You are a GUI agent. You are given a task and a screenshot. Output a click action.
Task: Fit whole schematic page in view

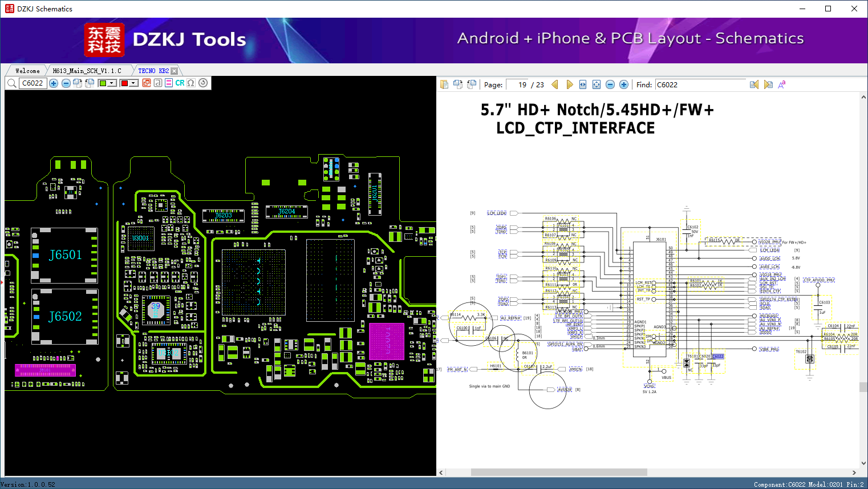click(x=597, y=84)
